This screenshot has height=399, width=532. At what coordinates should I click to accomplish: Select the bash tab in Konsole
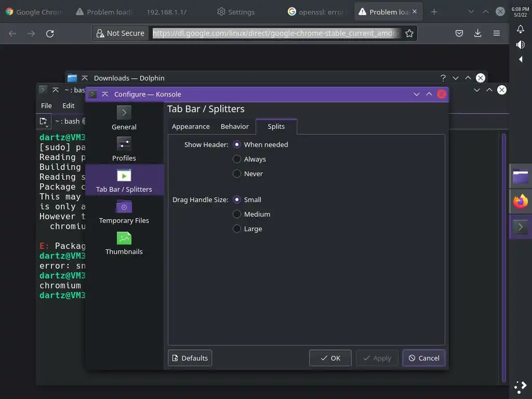pos(67,121)
